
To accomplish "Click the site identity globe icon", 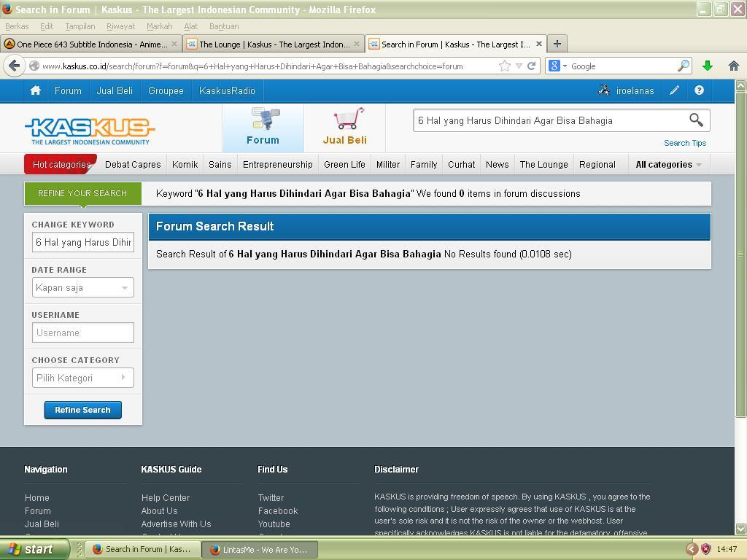I will pos(34,66).
